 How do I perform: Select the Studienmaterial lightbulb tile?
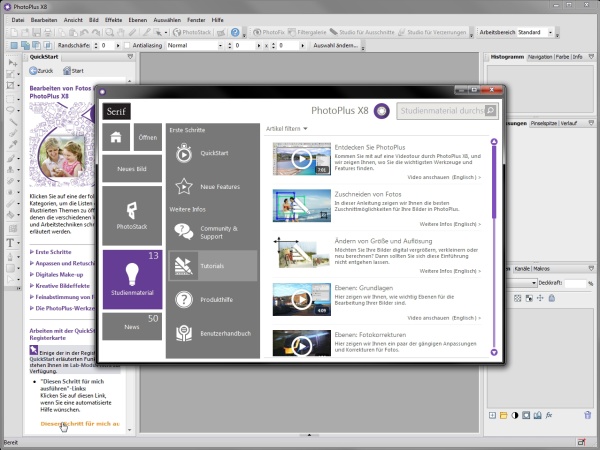point(132,279)
